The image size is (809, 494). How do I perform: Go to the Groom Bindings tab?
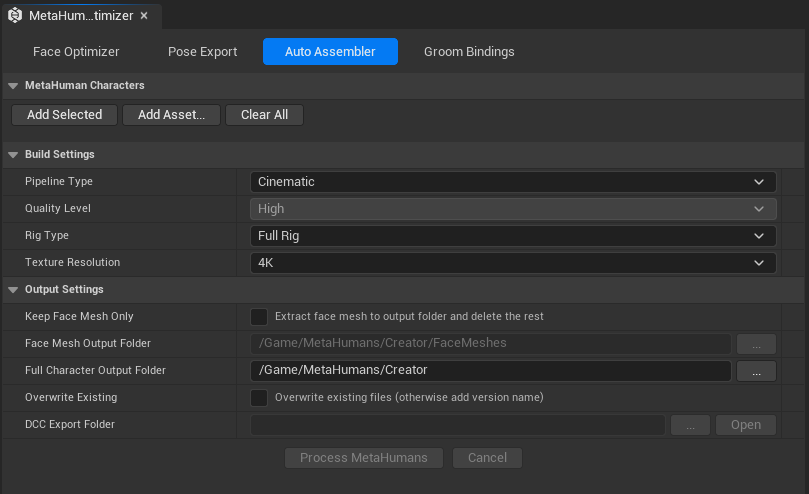click(x=469, y=52)
